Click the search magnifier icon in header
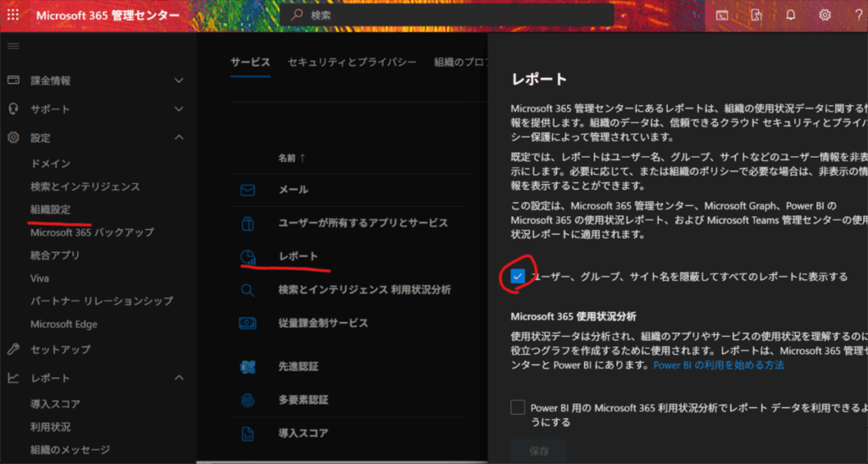868x464 pixels. pyautogui.click(x=298, y=15)
